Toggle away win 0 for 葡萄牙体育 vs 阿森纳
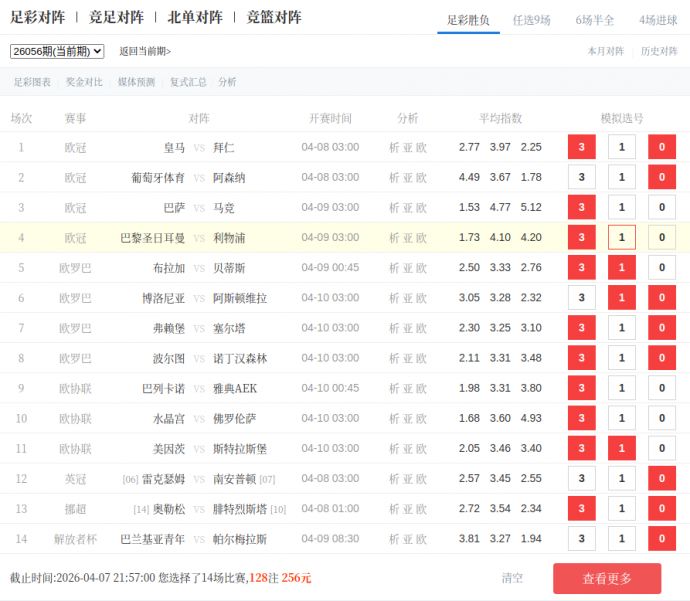The height and width of the screenshot is (601, 690). [661, 178]
